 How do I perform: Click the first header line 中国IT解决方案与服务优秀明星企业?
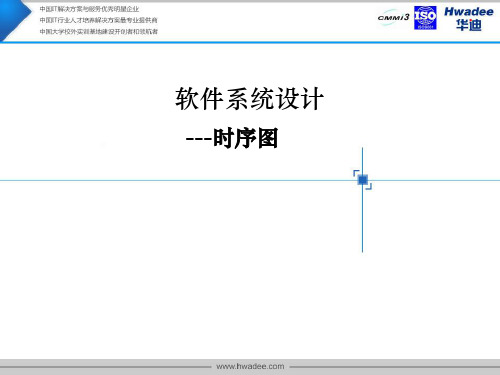point(89,9)
